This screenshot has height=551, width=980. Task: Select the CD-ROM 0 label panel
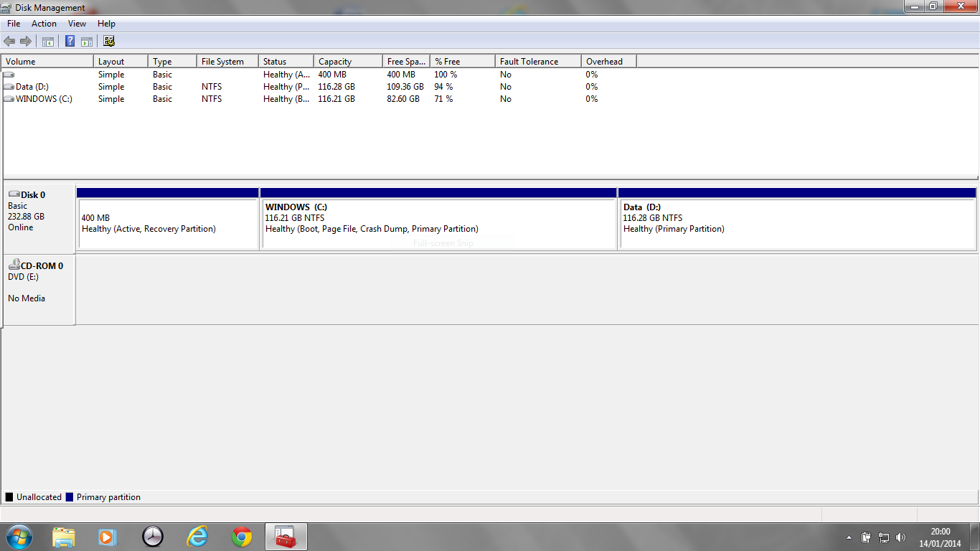(x=39, y=290)
